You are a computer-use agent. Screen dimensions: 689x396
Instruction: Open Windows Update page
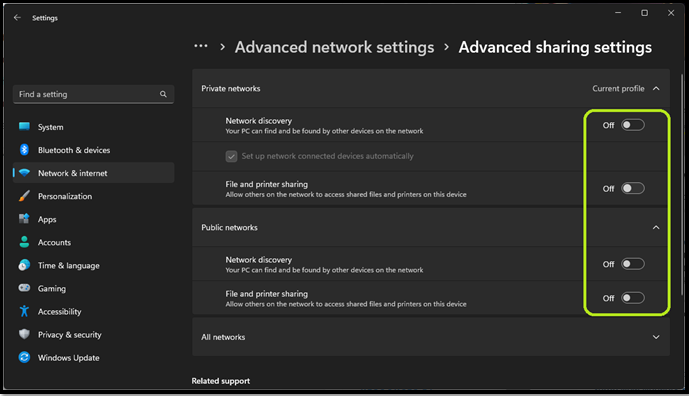(x=94, y=357)
